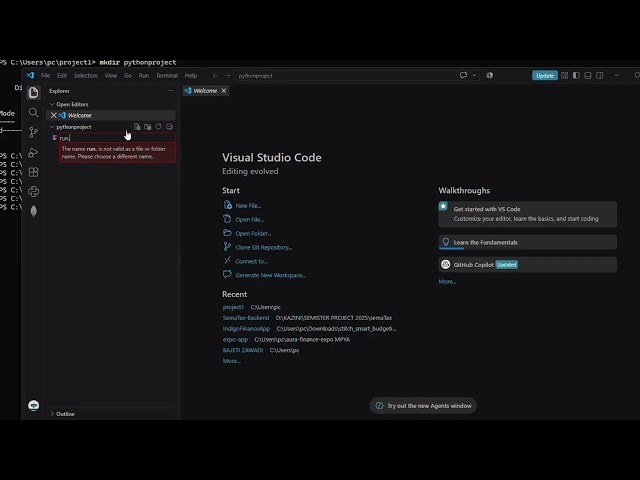640x480 pixels.
Task: Close the Welcome entry in Open Editors
Action: pyautogui.click(x=53, y=116)
